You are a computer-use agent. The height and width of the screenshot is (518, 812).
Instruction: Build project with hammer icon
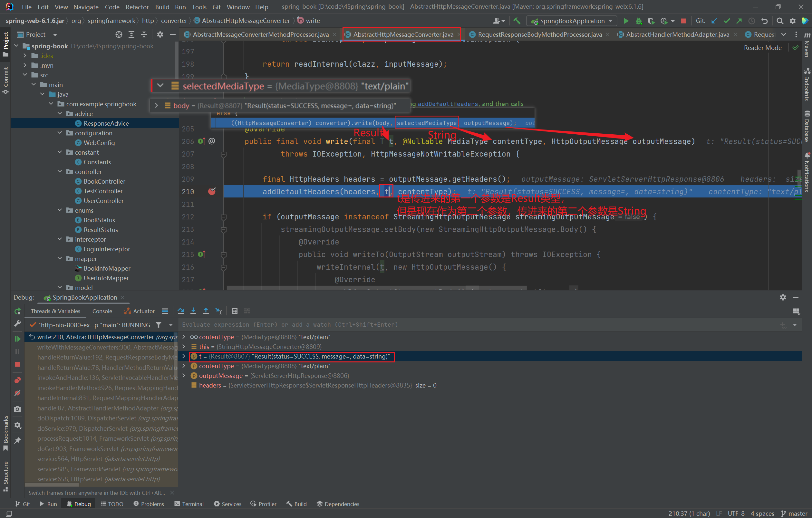[x=517, y=21]
